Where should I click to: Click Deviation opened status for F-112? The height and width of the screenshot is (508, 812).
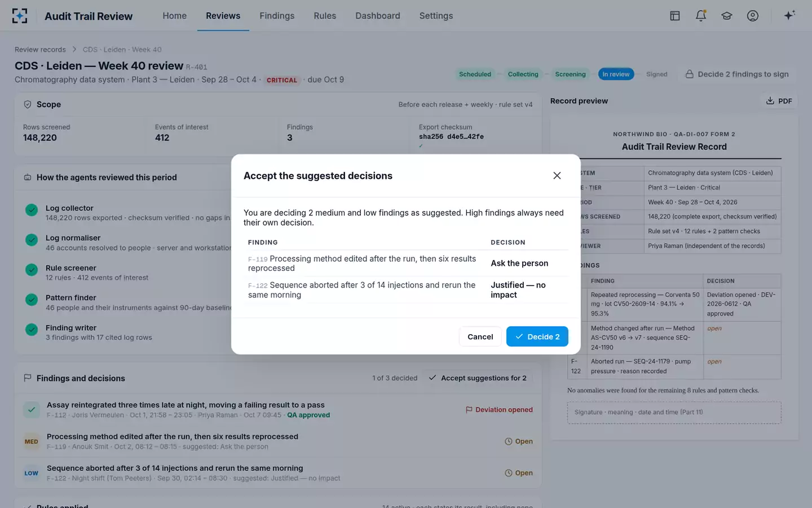pyautogui.click(x=499, y=410)
